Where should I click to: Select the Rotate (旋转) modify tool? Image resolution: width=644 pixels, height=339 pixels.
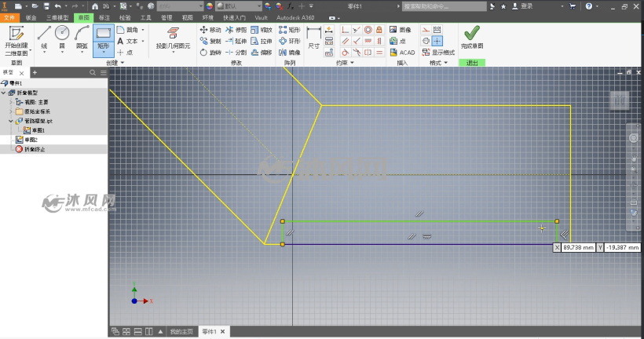pyautogui.click(x=210, y=52)
